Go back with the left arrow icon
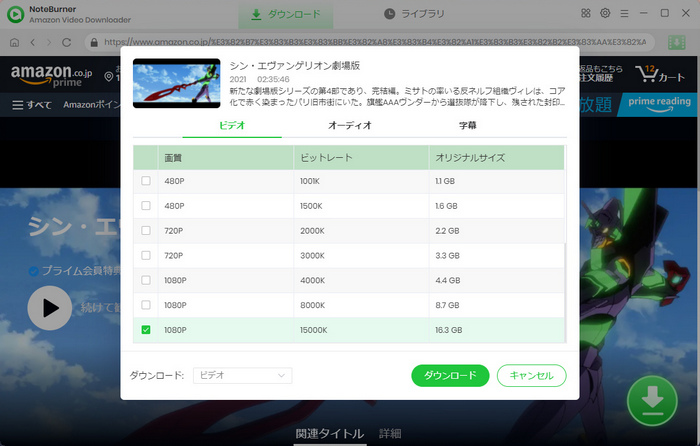700x446 pixels. (32, 42)
